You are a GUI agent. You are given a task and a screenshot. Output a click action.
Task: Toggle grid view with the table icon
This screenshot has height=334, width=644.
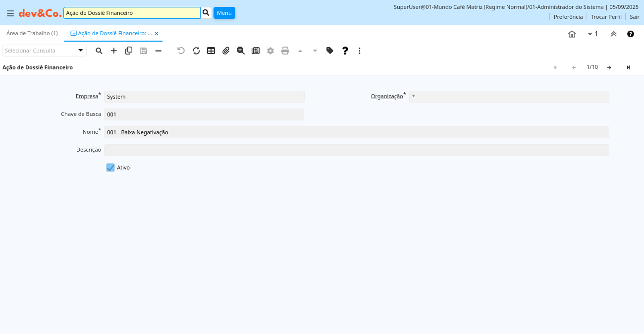click(211, 51)
